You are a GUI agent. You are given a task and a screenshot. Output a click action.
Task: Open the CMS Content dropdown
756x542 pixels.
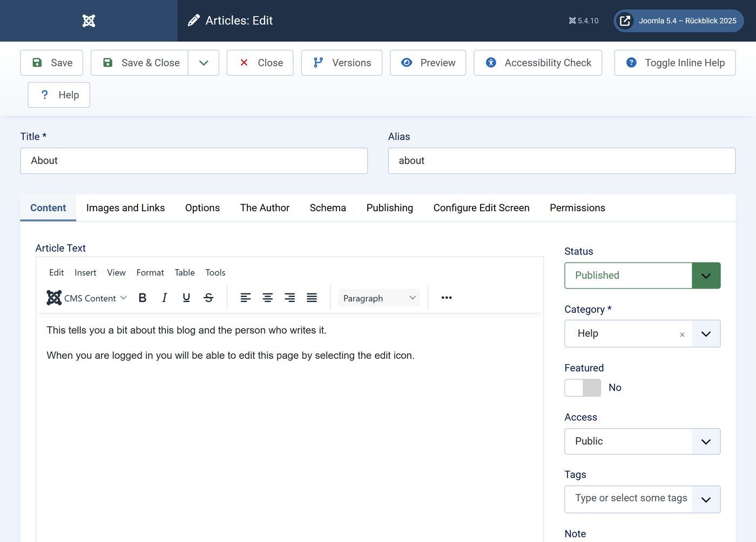(x=87, y=298)
